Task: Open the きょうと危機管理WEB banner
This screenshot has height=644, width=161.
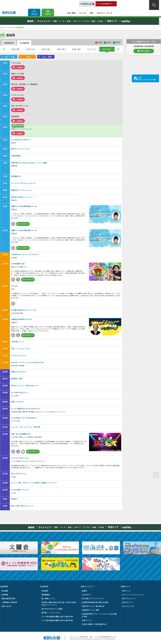Action: pyautogui.click(x=19, y=564)
